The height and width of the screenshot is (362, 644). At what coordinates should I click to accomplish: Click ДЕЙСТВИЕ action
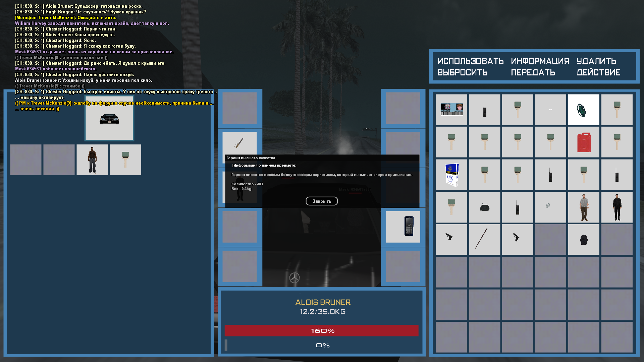coord(598,72)
